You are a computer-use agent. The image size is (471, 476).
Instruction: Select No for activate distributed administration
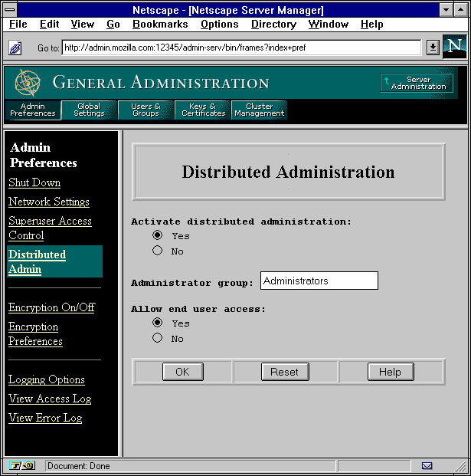(x=158, y=251)
